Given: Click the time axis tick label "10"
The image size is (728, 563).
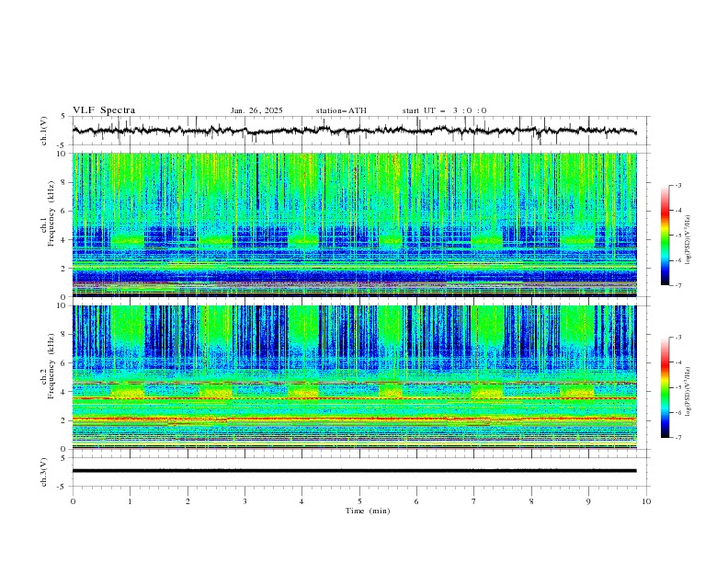Looking at the screenshot, I should point(646,501).
